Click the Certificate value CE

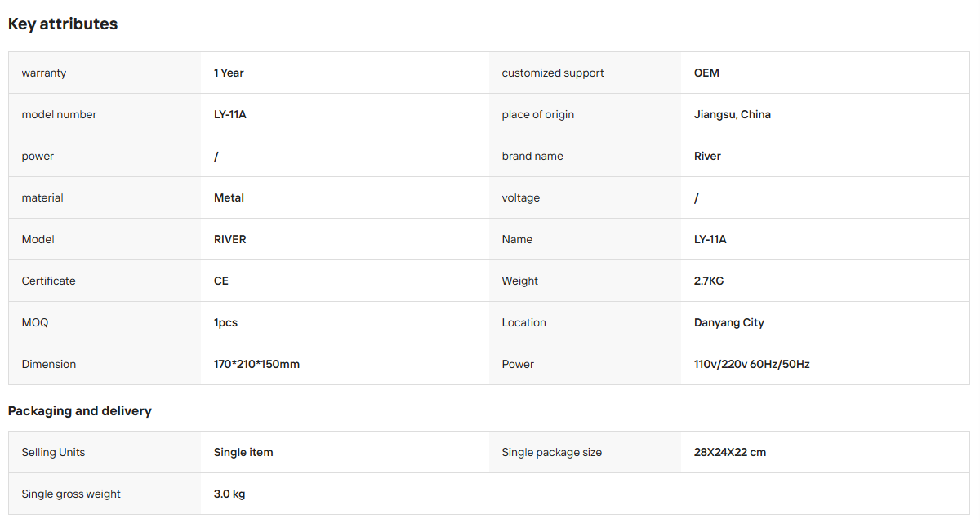click(221, 281)
